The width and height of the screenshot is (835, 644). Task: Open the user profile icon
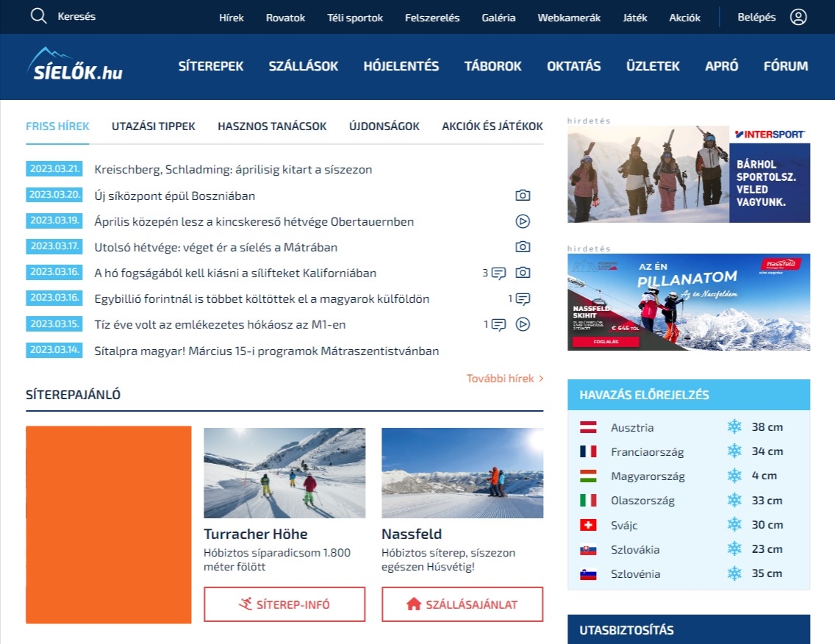pos(798,17)
